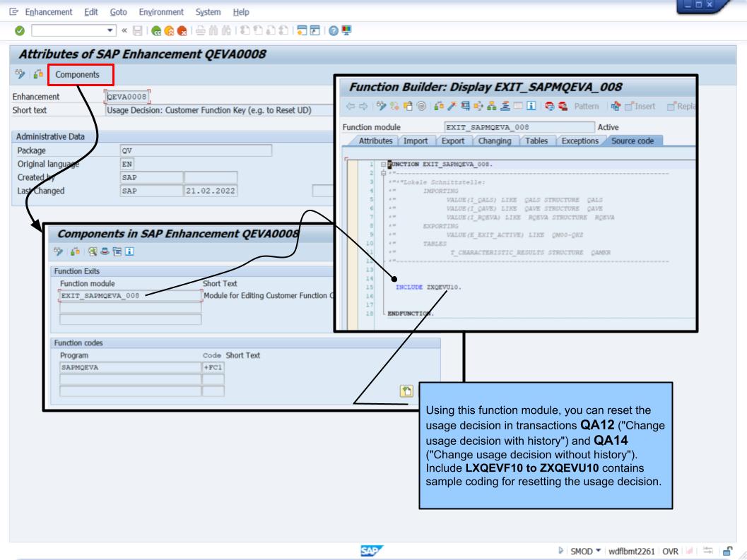The height and width of the screenshot is (560, 747).
Task: Open the Goto menu
Action: point(118,12)
